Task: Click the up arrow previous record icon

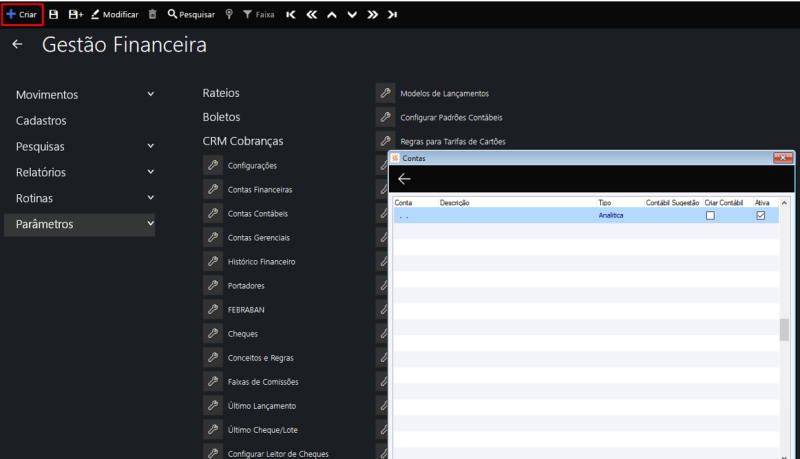Action: click(x=332, y=15)
